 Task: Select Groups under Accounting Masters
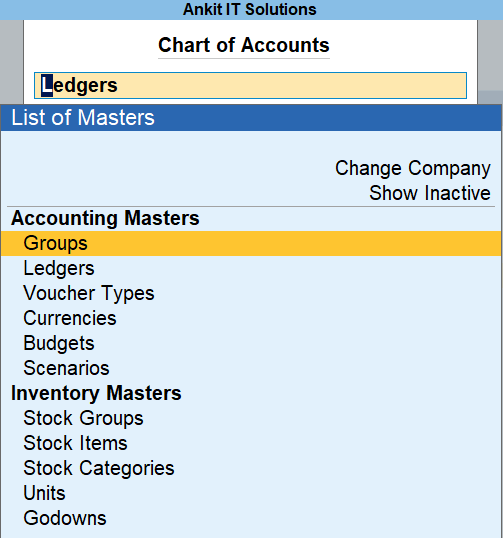[x=251, y=243]
